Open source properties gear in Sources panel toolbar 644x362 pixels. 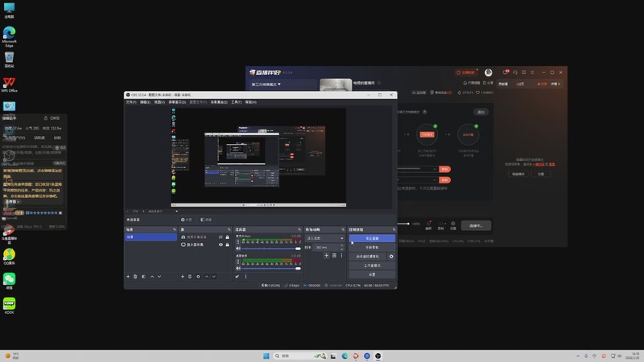pyautogui.click(x=198, y=277)
